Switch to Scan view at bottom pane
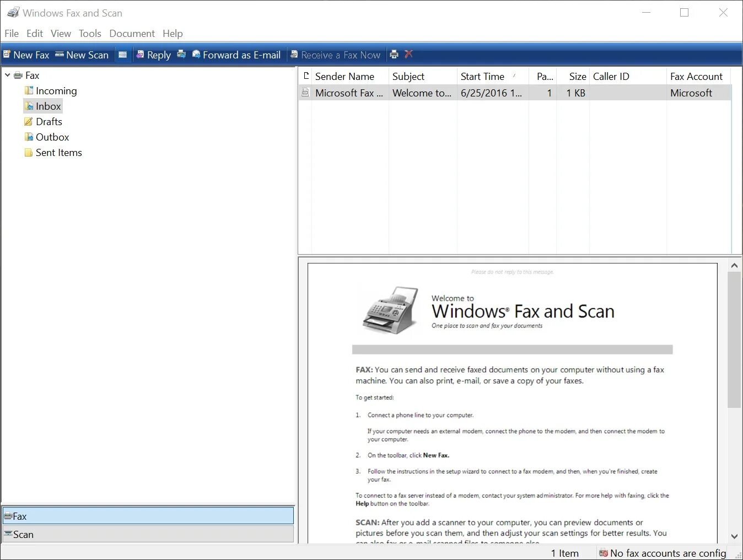 coord(148,534)
